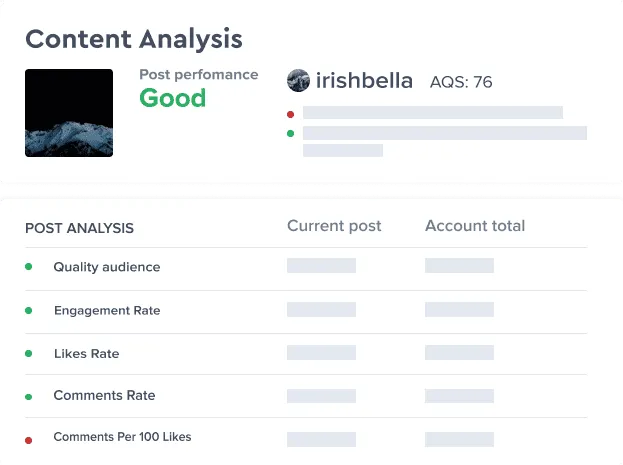Select the green Good performance rating
The width and height of the screenshot is (623, 465).
[x=172, y=98]
